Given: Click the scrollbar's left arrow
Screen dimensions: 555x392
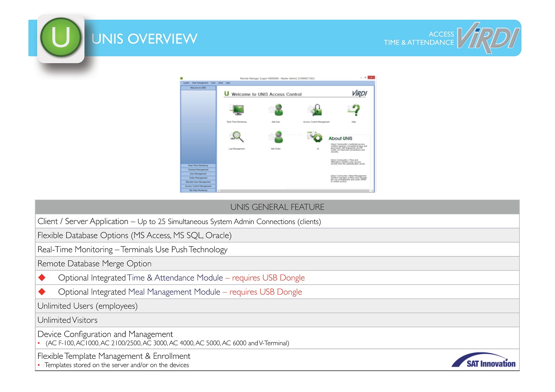Looking at the screenshot, I should point(219,190).
